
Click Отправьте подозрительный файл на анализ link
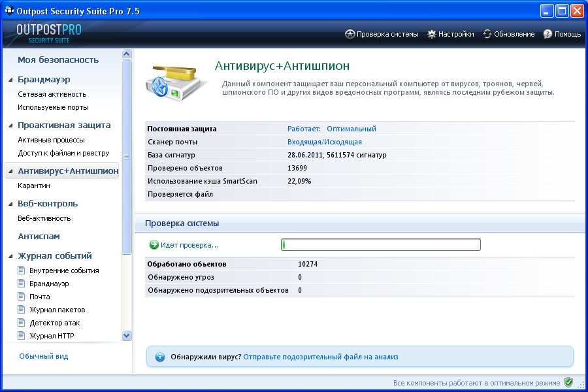coord(321,357)
